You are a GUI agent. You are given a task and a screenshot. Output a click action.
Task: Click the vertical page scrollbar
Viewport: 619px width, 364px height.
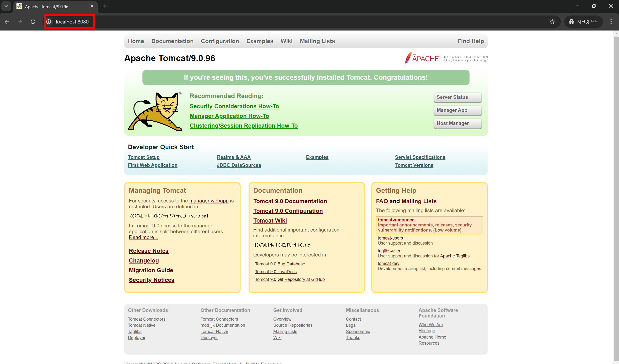click(616, 196)
